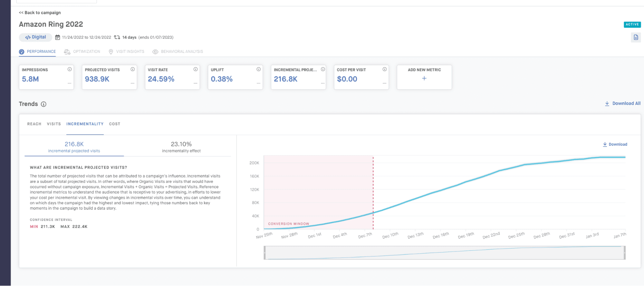Click the Amazon Ring 2022 title
Screen dimensions: 644x286
coord(51,25)
